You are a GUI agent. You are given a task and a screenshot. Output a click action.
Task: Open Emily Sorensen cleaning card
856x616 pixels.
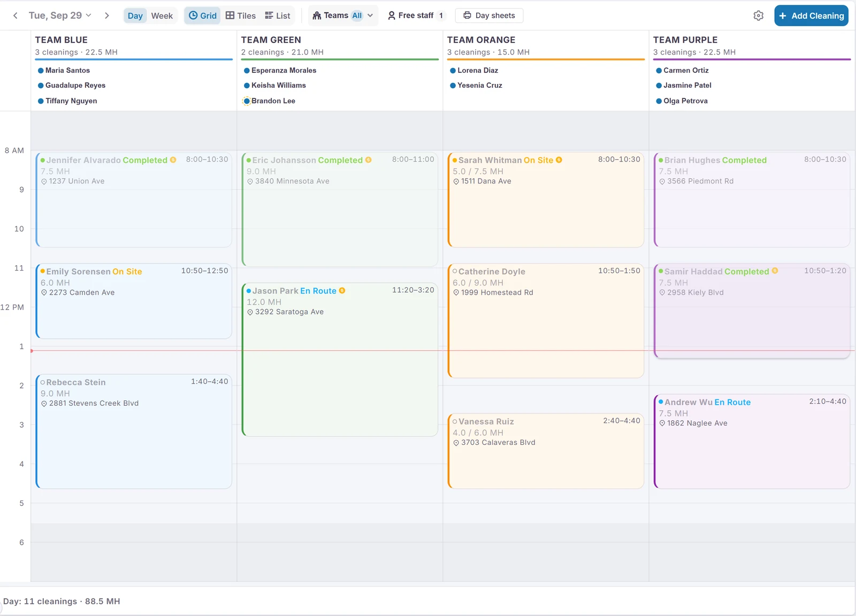134,301
